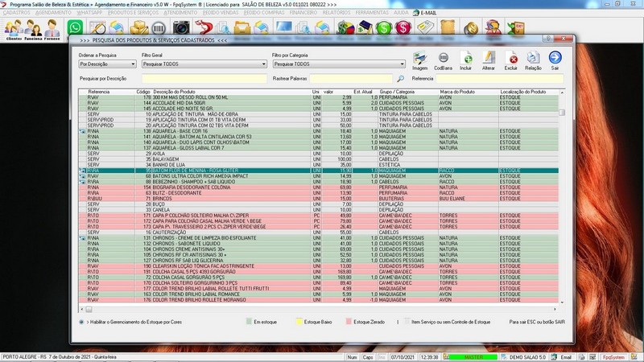Click the Código column header
The width and height of the screenshot is (644, 362).
coord(143,92)
